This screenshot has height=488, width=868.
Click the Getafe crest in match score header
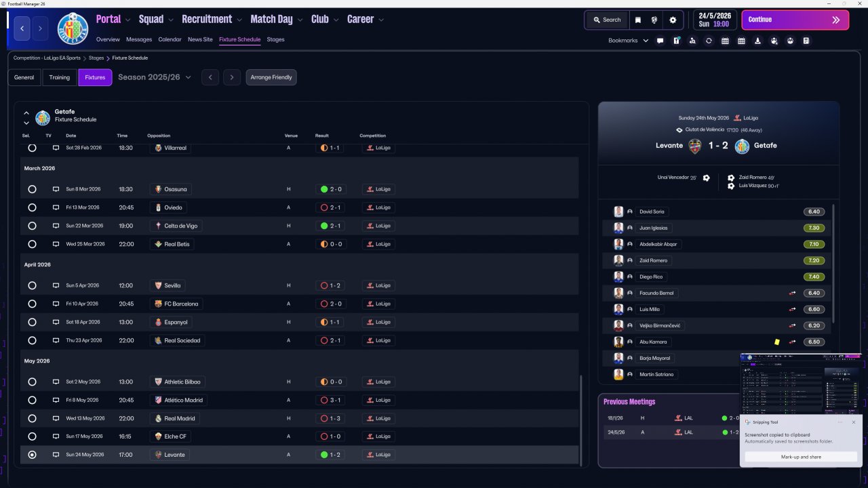point(742,146)
